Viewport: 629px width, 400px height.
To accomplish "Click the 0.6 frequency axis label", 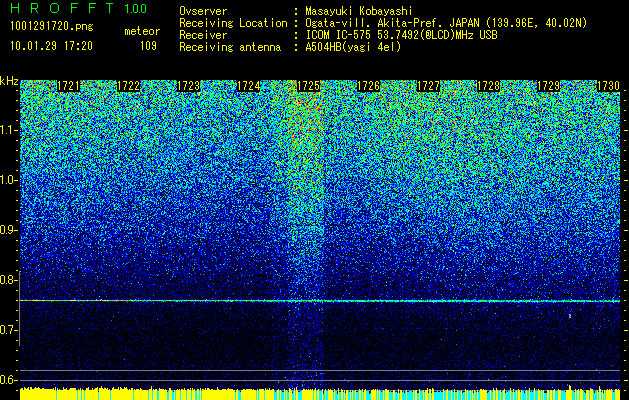I will [x=7, y=380].
